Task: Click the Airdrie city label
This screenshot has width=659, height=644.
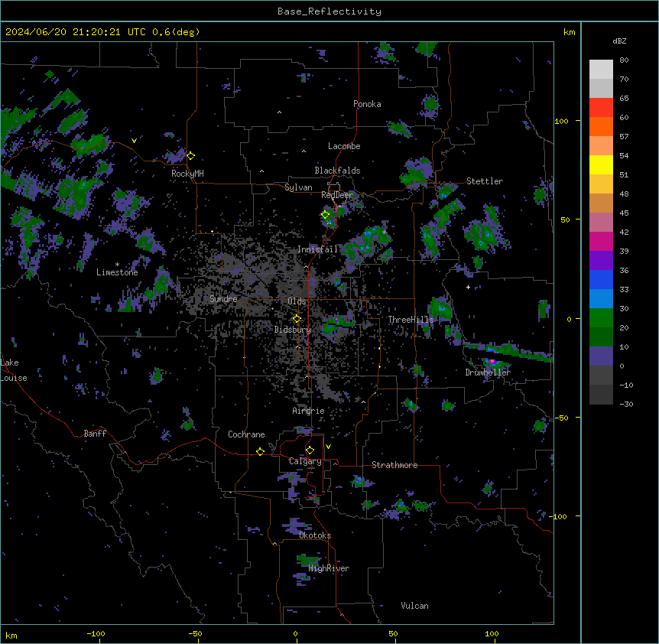Action: 308,411
